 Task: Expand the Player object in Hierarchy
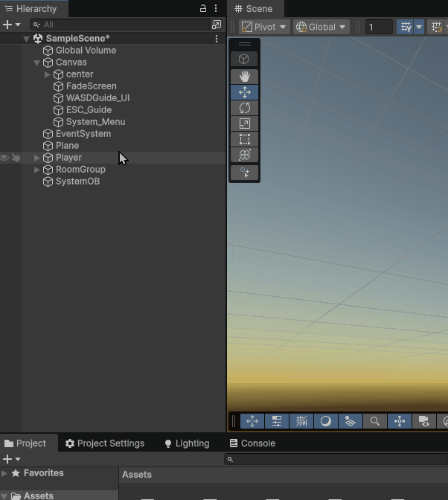coord(37,158)
